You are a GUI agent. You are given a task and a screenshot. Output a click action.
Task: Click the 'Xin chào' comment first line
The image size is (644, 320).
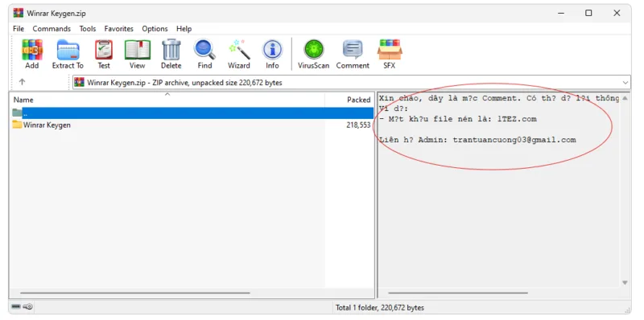pos(498,98)
